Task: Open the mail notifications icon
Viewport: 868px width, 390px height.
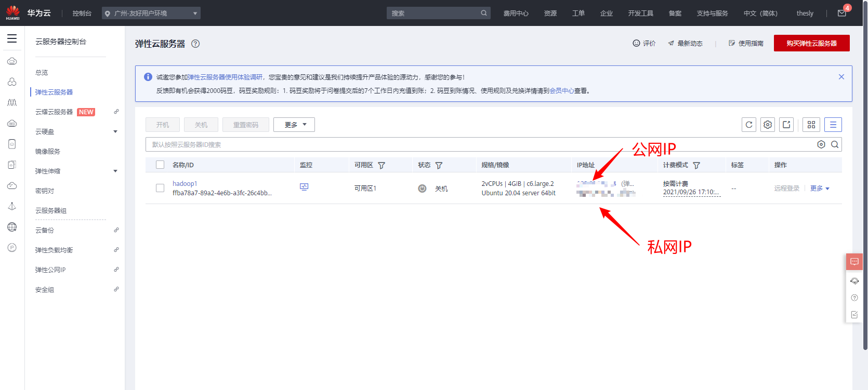Action: click(842, 13)
